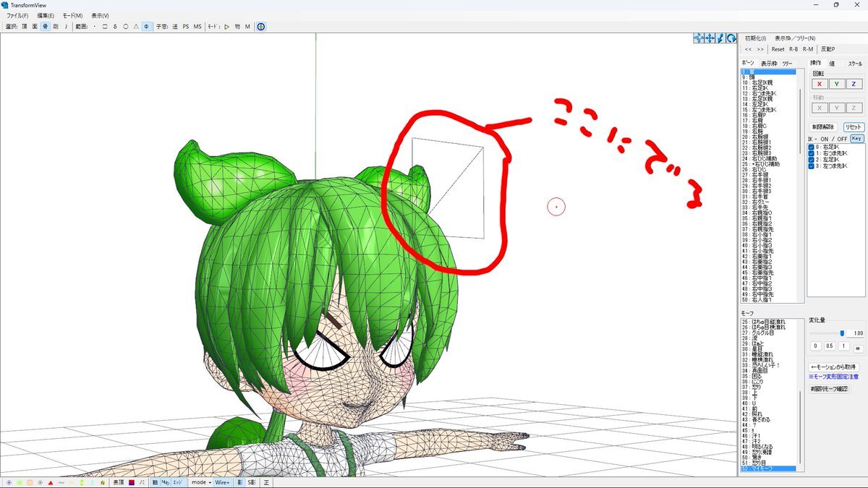Click the R-M button
This screenshot has height=488, width=868.
click(x=807, y=49)
